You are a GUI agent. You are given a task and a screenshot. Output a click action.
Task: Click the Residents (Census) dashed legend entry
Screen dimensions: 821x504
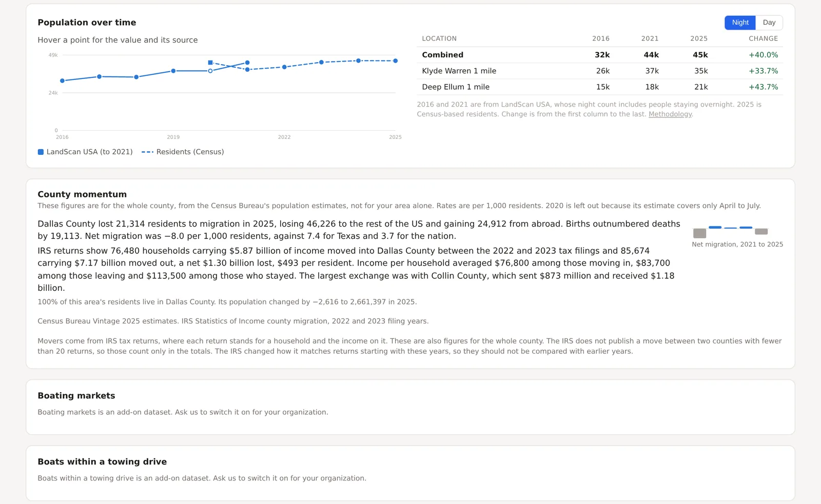pos(183,152)
